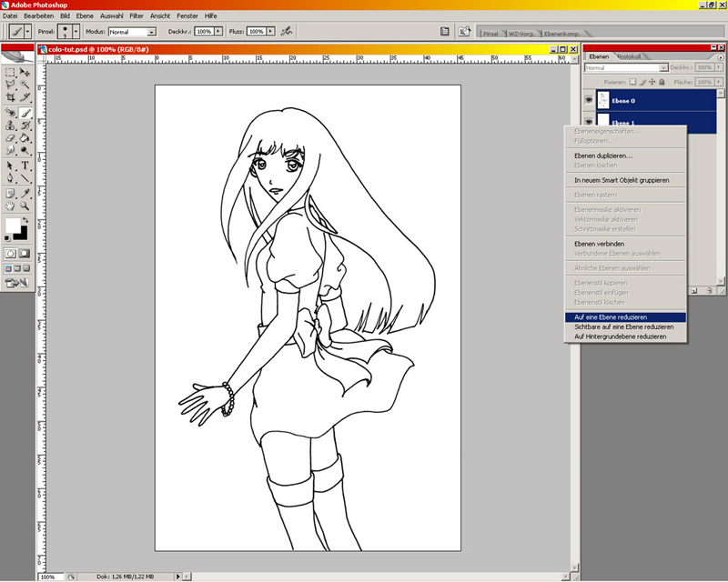
Task: Click the foreground color swatch
Action: [x=13, y=226]
